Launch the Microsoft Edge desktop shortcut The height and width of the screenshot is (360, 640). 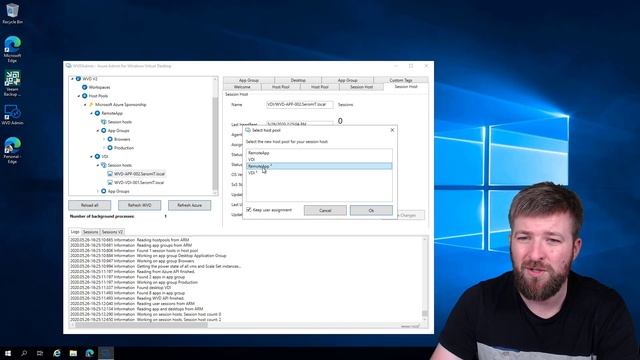pyautogui.click(x=12, y=49)
